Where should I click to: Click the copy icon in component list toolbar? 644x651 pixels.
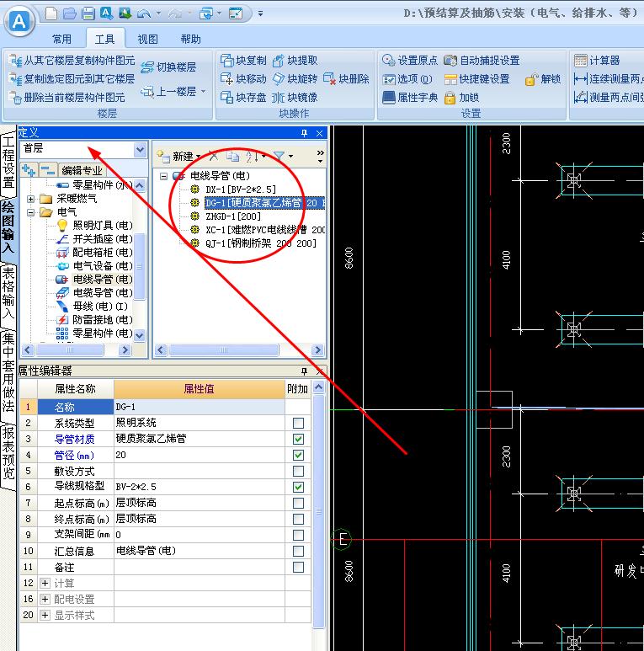click(x=232, y=156)
